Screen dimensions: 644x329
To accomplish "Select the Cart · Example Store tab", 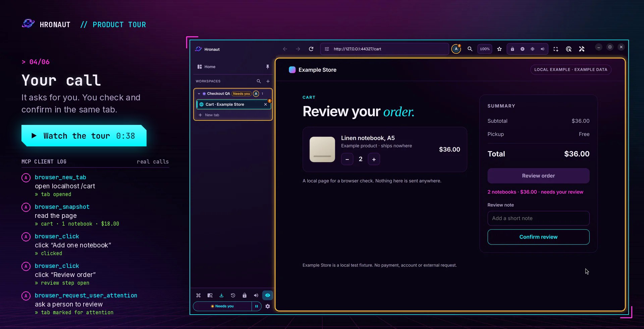I will point(233,104).
